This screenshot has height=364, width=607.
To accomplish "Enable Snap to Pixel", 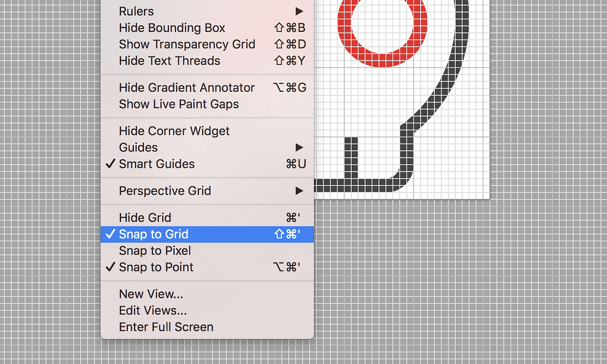I will point(207,251).
